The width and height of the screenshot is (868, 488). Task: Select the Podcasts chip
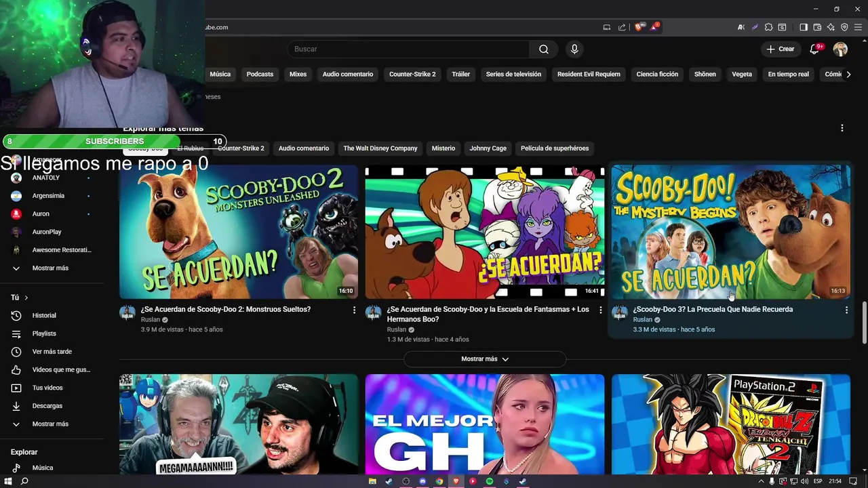(260, 74)
